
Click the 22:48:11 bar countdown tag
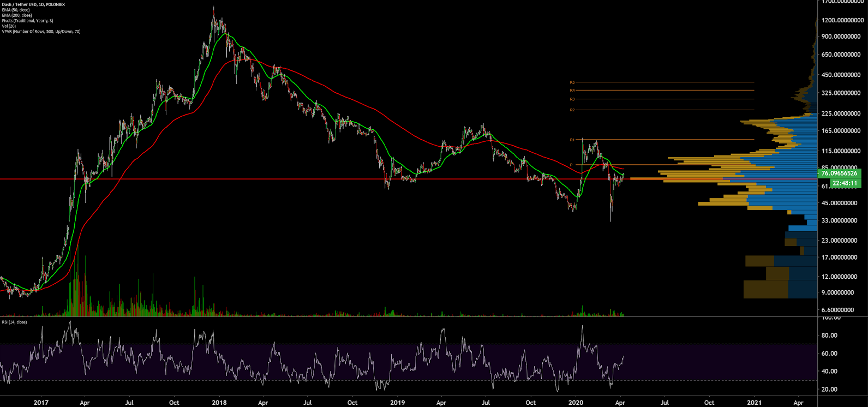tap(845, 183)
